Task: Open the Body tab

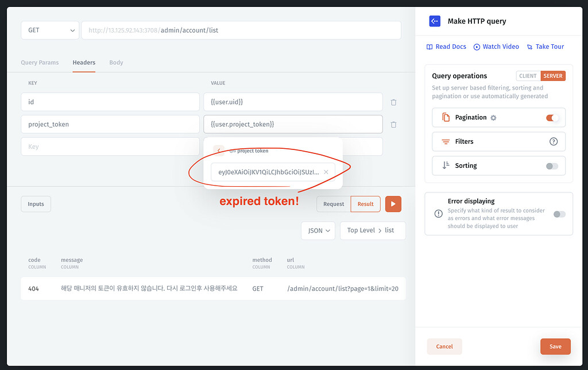Action: [116, 63]
